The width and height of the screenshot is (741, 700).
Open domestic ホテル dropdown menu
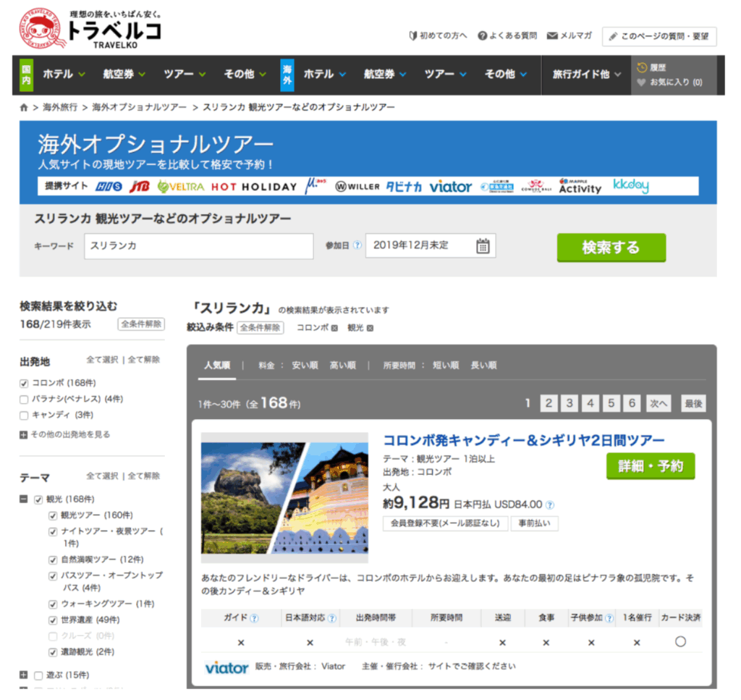pyautogui.click(x=64, y=75)
